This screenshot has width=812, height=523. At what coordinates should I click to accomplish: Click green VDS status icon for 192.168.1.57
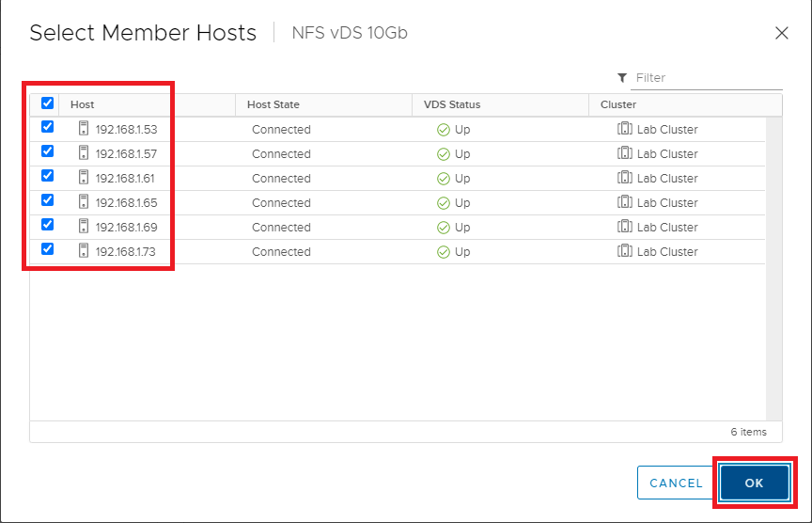click(x=444, y=154)
